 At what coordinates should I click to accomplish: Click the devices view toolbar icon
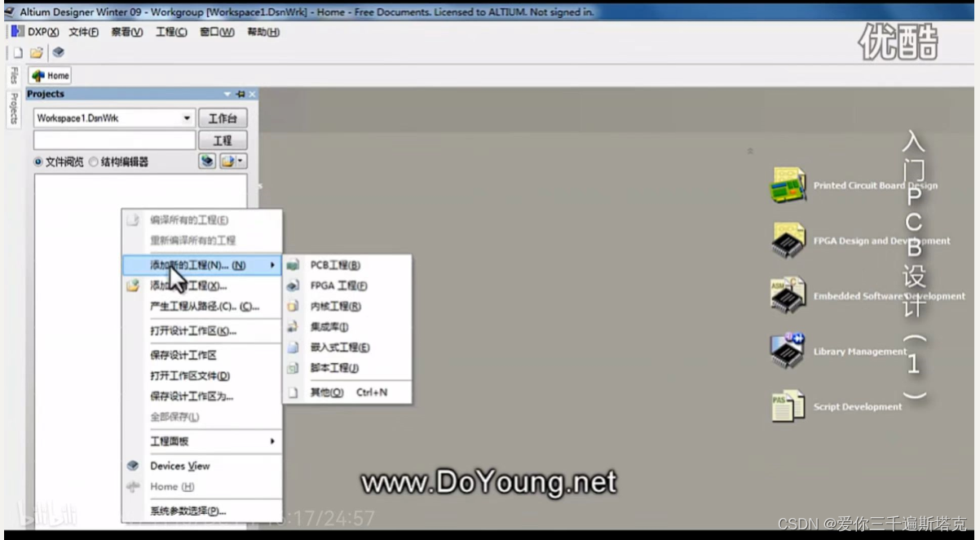(58, 52)
